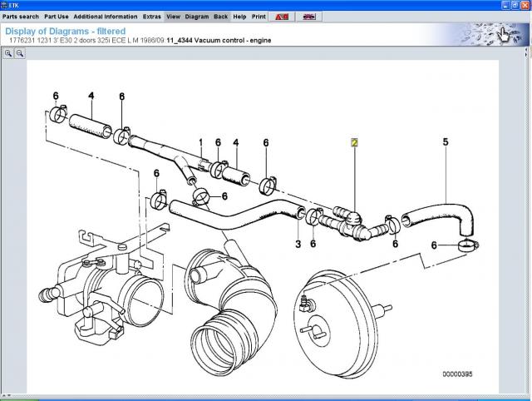Go back using the Back menu

(220, 16)
